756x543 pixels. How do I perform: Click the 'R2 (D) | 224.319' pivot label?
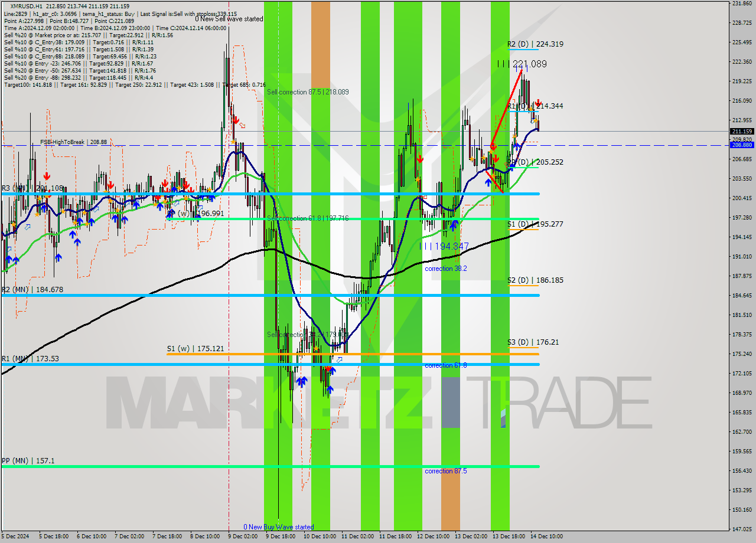coord(535,44)
